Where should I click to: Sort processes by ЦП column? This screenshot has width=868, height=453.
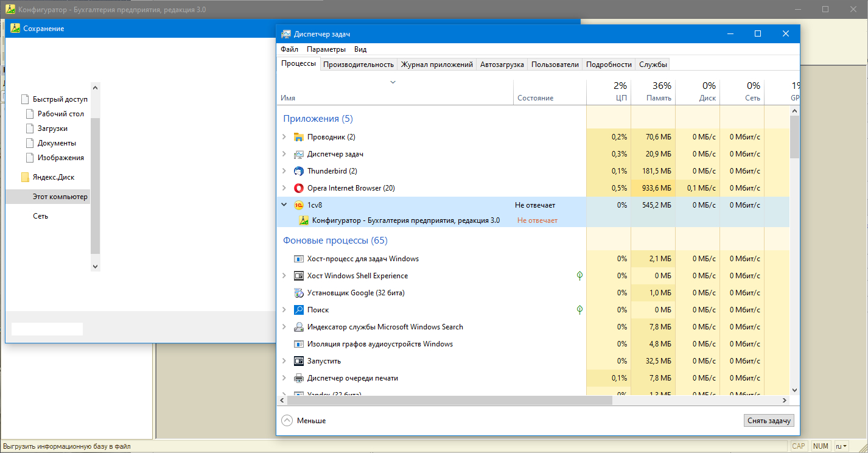tap(609, 92)
